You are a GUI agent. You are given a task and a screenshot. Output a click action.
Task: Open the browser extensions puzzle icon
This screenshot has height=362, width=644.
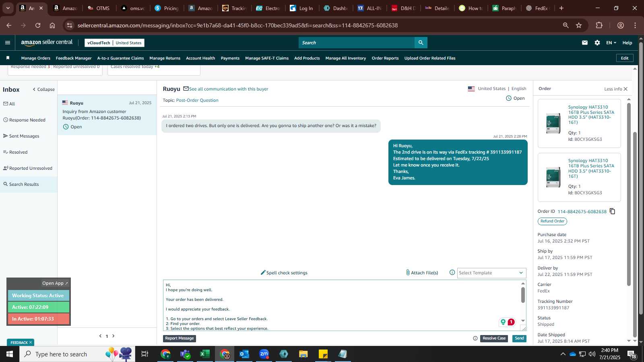click(599, 25)
